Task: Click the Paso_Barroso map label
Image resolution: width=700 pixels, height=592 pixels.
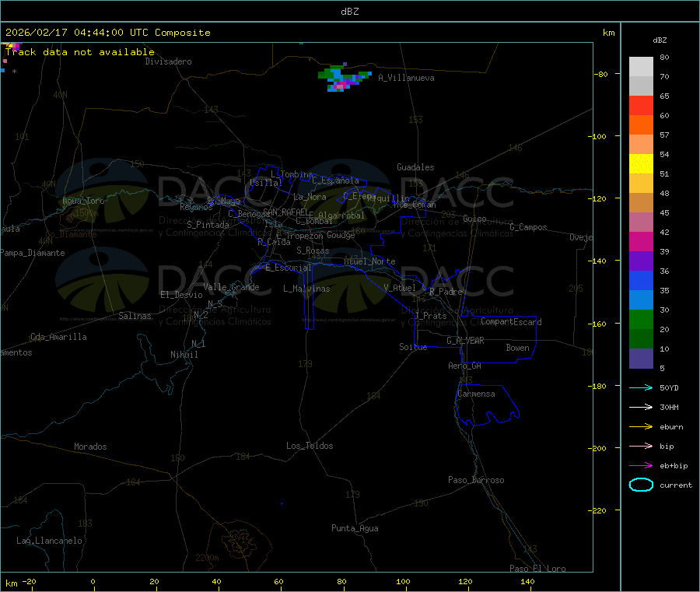Action: (476, 480)
